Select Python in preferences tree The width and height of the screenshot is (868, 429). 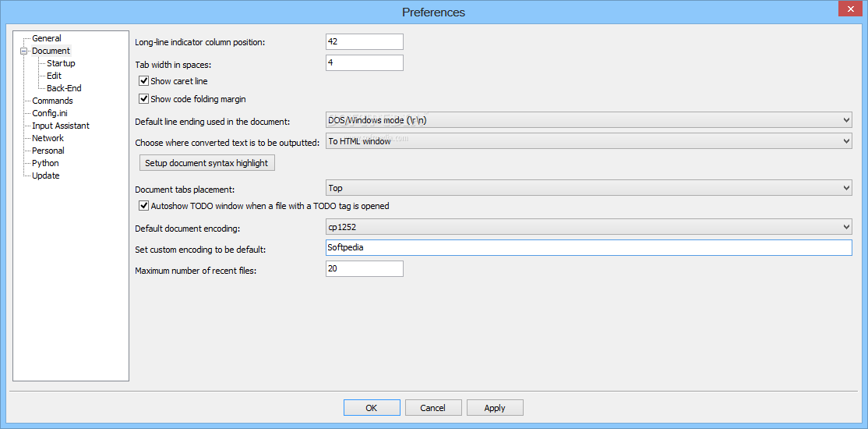tap(45, 163)
